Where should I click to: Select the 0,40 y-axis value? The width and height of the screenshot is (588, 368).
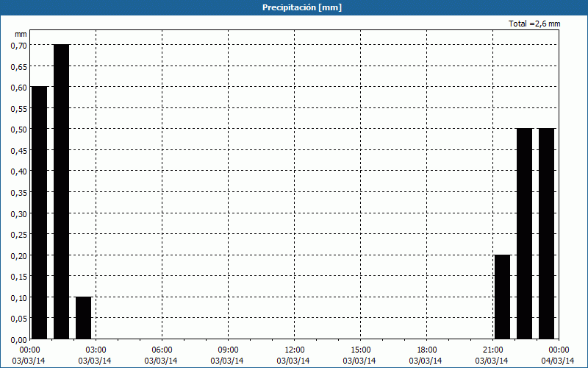point(19,171)
